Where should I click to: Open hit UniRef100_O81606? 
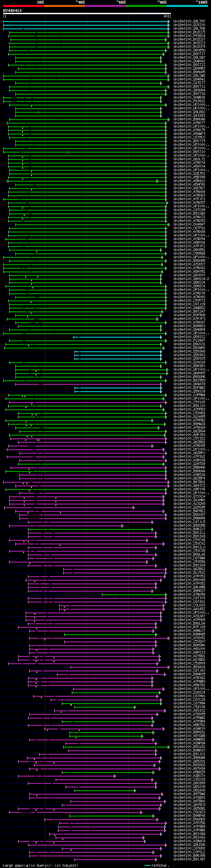click(189, 790)
